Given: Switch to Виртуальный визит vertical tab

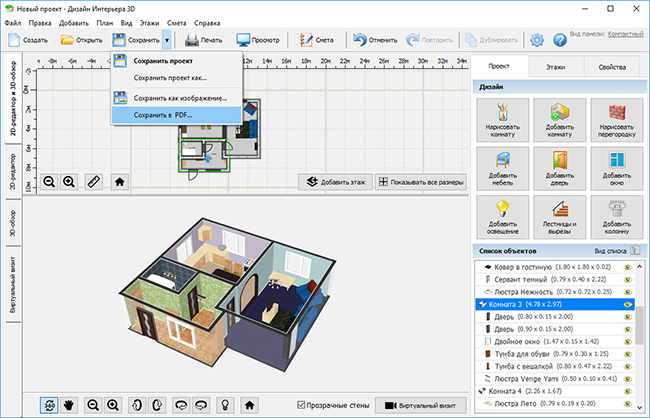Looking at the screenshot, I should 13,284.
